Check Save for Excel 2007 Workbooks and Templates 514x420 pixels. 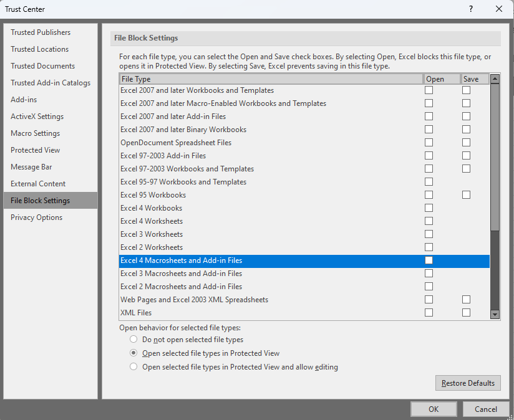[466, 90]
